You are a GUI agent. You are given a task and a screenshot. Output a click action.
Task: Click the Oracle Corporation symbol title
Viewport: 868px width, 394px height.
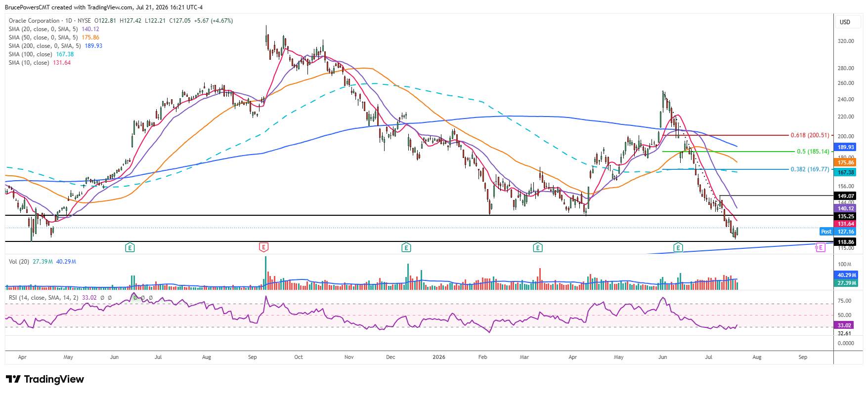click(34, 21)
